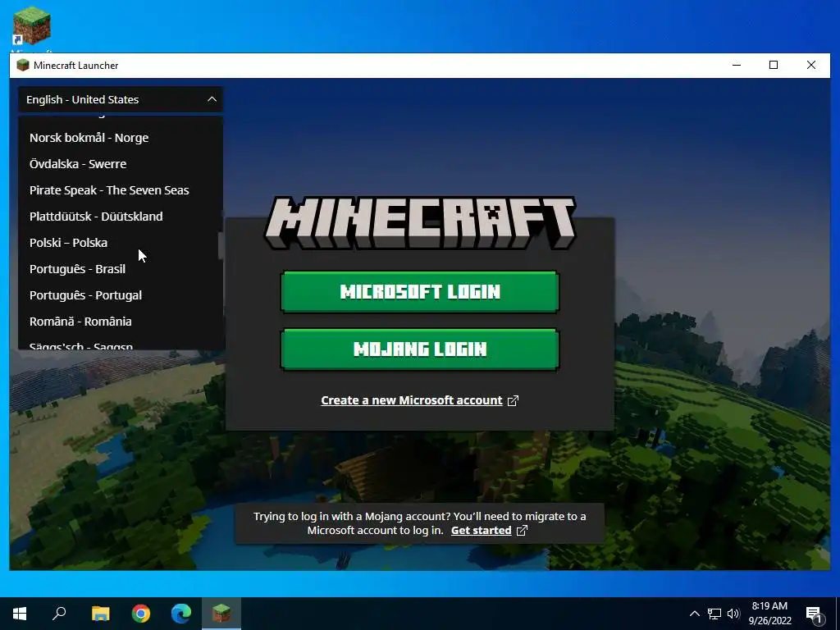Minimize the Minecraft Launcher window
The image size is (840, 630).
[x=737, y=66]
